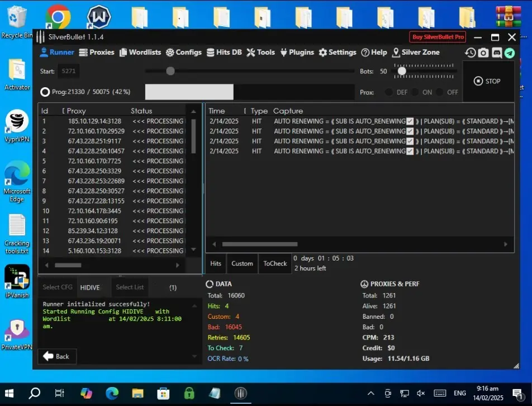Click the Start position slider handle
The image size is (532, 406).
(170, 71)
